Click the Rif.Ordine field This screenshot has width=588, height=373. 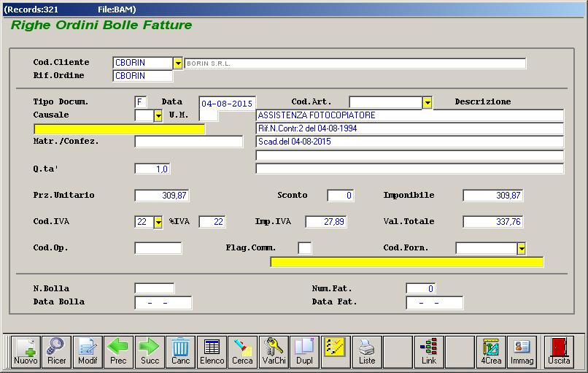point(142,76)
